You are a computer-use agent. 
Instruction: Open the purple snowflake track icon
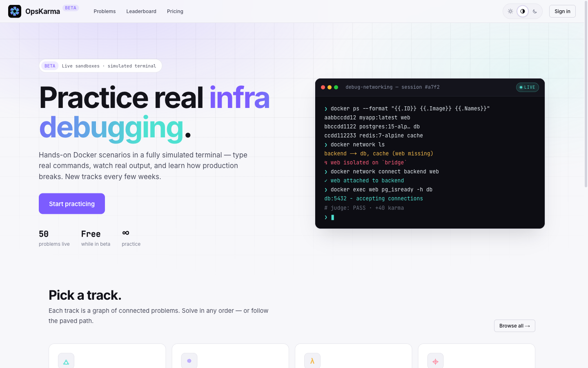(189, 361)
